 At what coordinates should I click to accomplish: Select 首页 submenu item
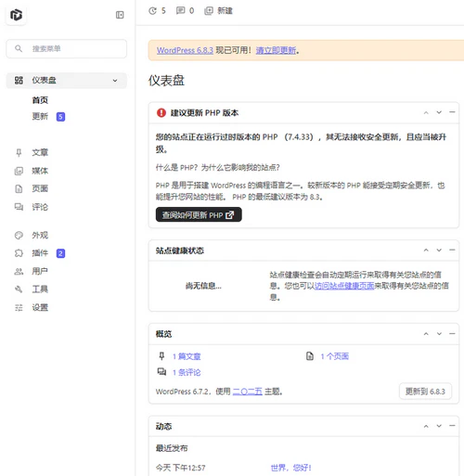point(40,100)
